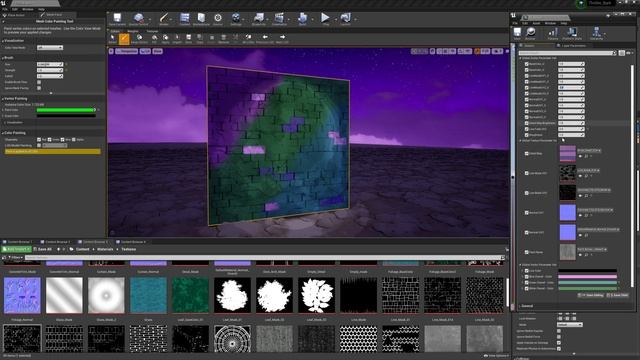Screen dimensions: 640x360
Task: Click the Build toolbar icon
Action: tap(302, 19)
